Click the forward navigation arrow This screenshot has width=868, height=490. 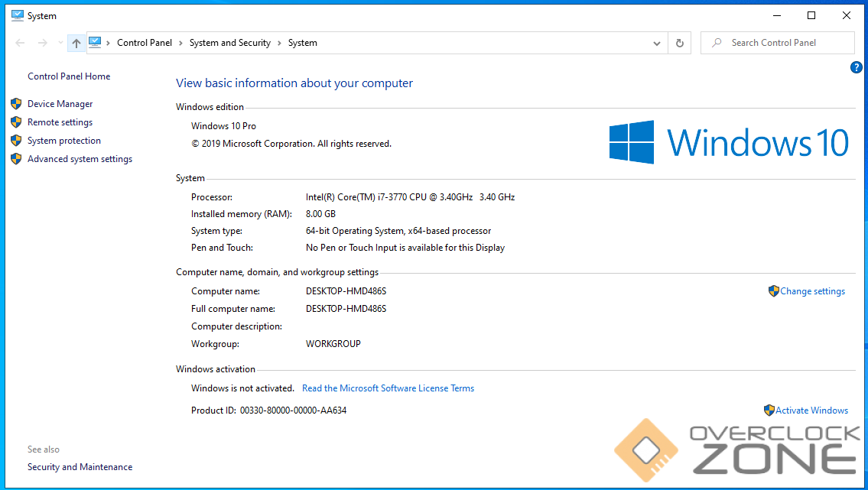43,44
